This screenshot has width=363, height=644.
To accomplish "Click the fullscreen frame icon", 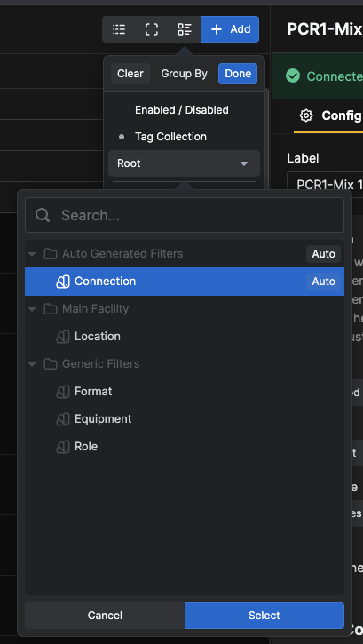I will [152, 29].
